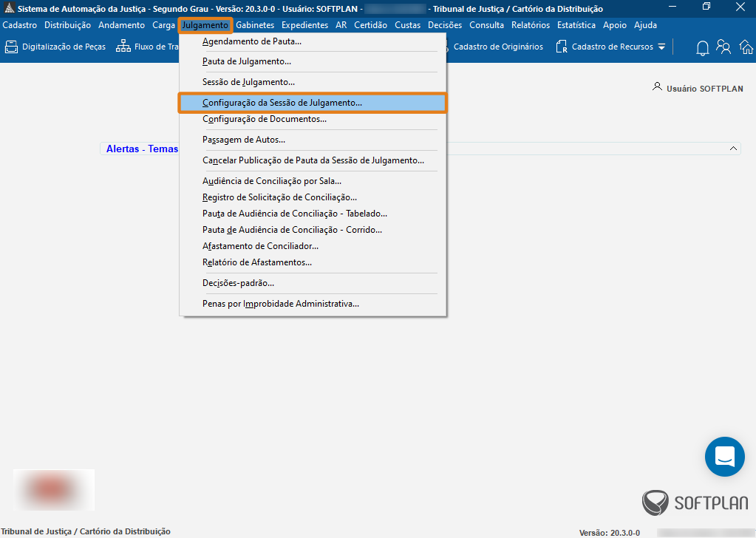756x538 pixels.
Task: Open notifications bell icon
Action: click(703, 47)
